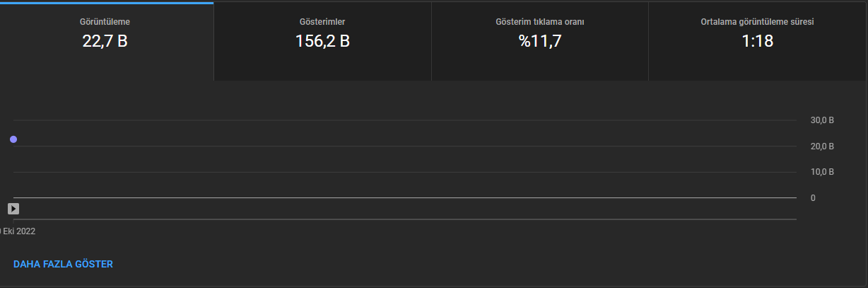868x288 pixels.
Task: Switch to the Görüntüleme tab
Action: click(105, 41)
